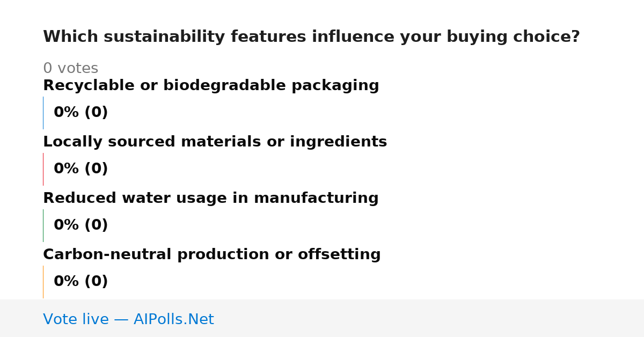Select Reduced water usage in manufacturing option
The width and height of the screenshot is (644, 337).
211,199
